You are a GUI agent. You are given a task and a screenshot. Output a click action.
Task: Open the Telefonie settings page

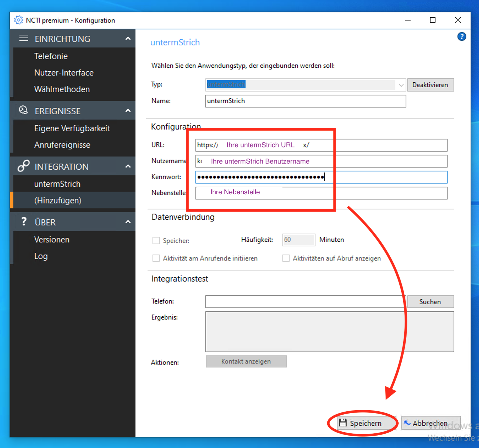pyautogui.click(x=51, y=56)
